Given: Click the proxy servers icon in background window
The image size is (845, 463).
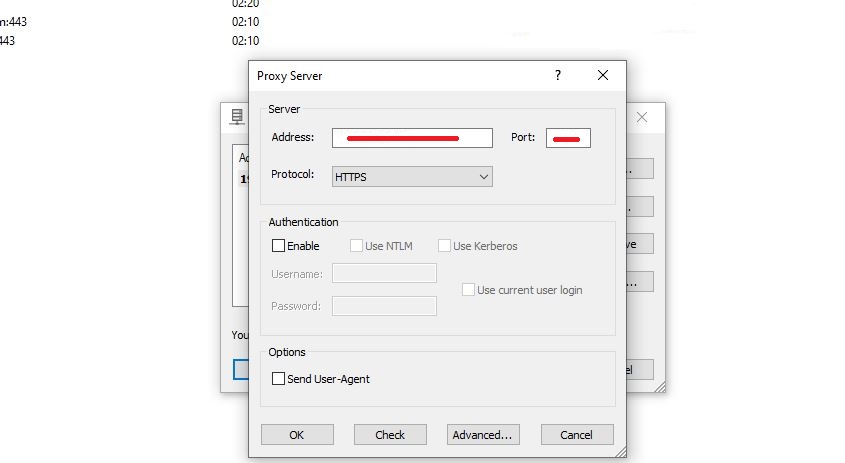Looking at the screenshot, I should point(237,116).
